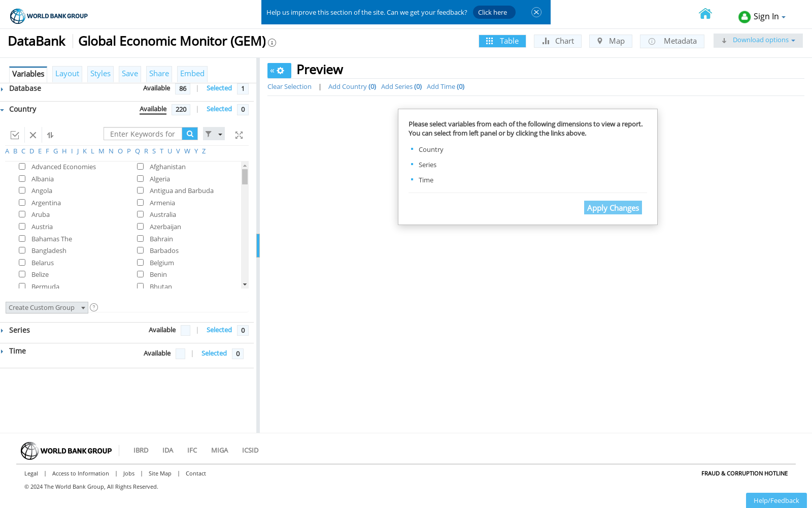This screenshot has height=508, width=812.
Task: Click the World Bank Group header logo
Action: tap(49, 16)
